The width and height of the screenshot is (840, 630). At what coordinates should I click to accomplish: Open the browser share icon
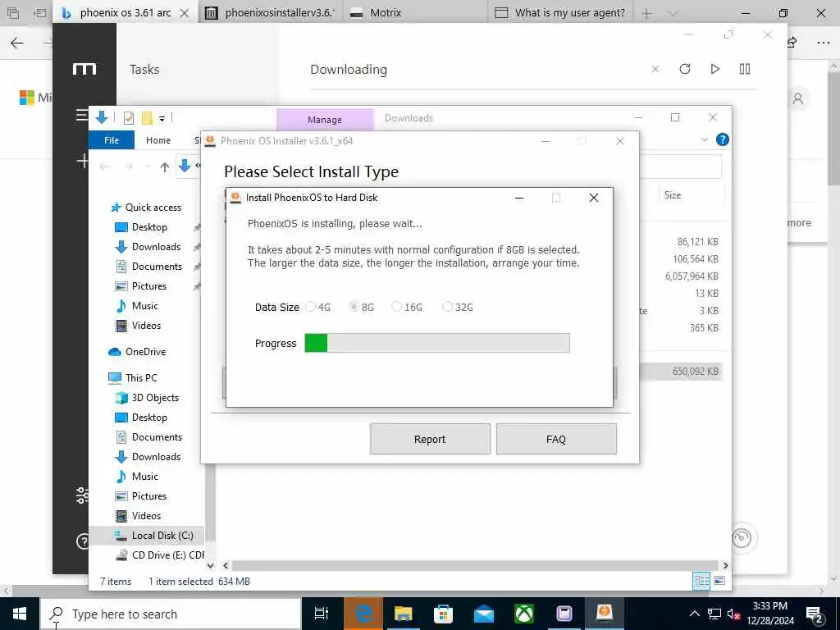(x=792, y=43)
